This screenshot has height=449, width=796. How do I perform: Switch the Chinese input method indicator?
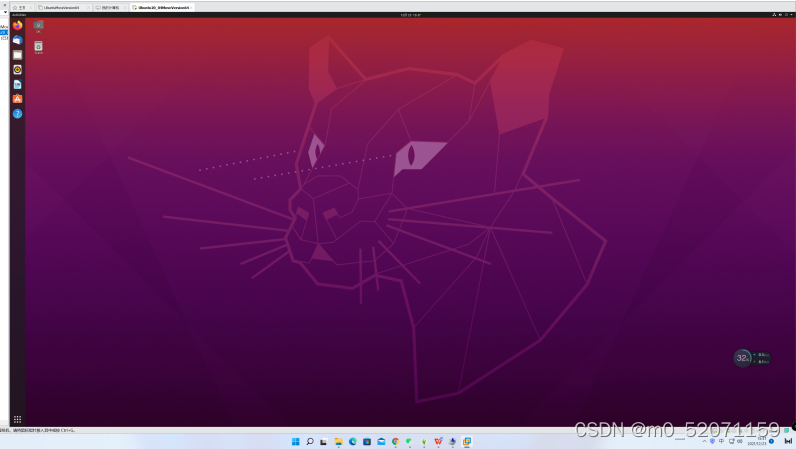[721, 441]
